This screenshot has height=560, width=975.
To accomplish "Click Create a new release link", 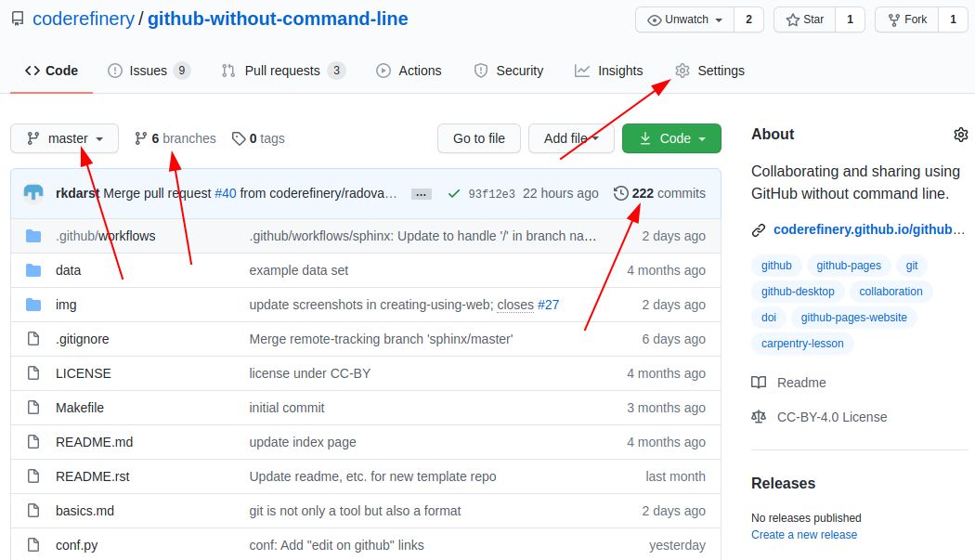I will click(804, 535).
